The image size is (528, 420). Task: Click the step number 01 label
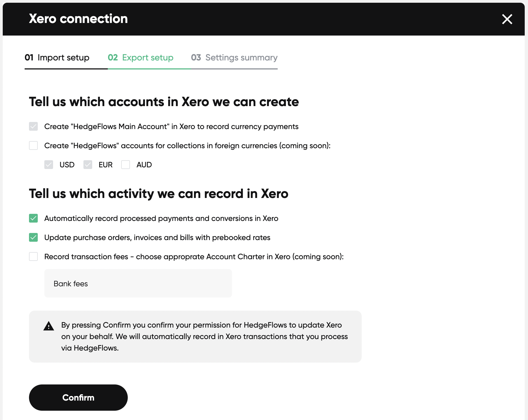point(29,57)
